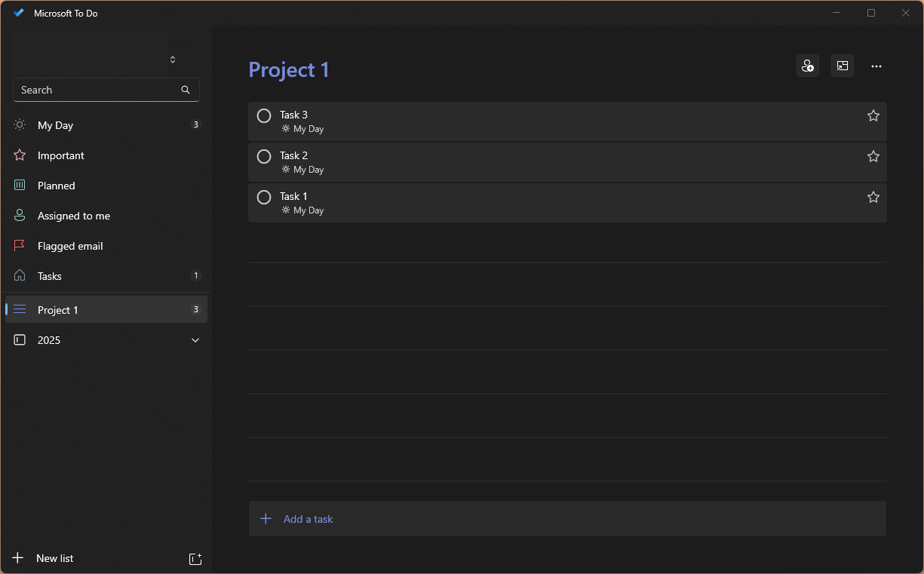
Task: Click the Assigned to me person icon
Action: click(20, 215)
